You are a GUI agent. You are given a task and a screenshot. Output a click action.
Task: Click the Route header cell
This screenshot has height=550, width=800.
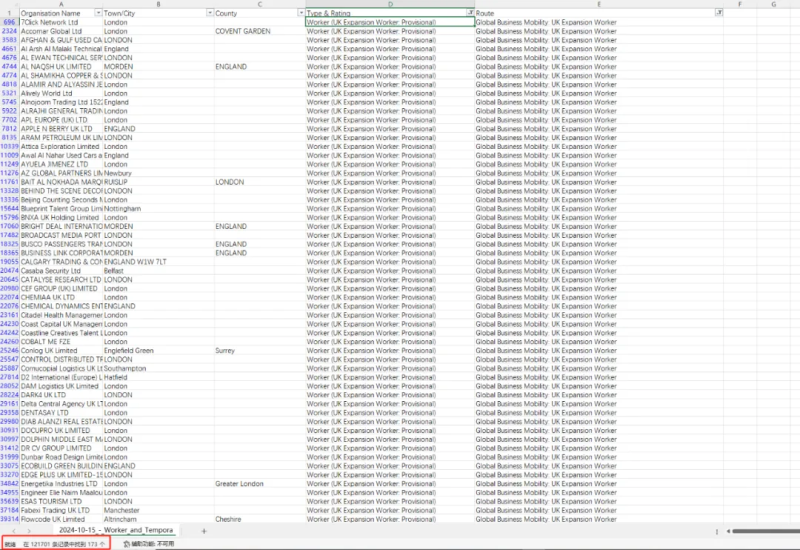tap(599, 13)
